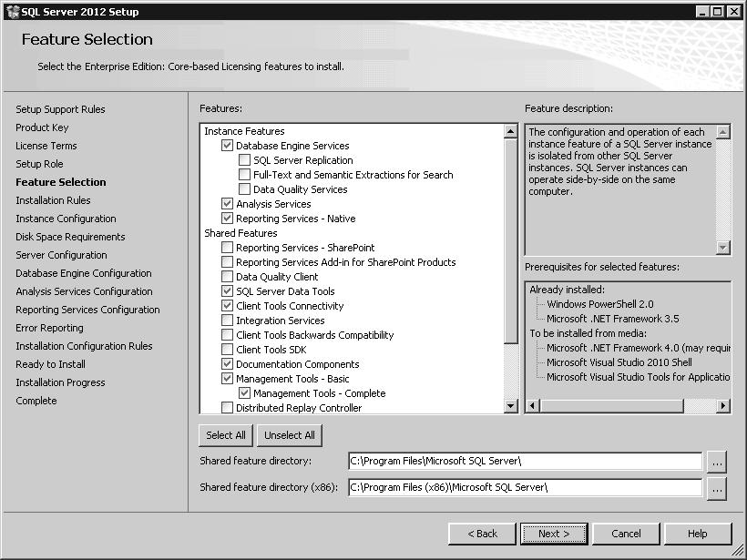This screenshot has height=560, width=747.
Task: Open setup Help
Action: tap(698, 534)
